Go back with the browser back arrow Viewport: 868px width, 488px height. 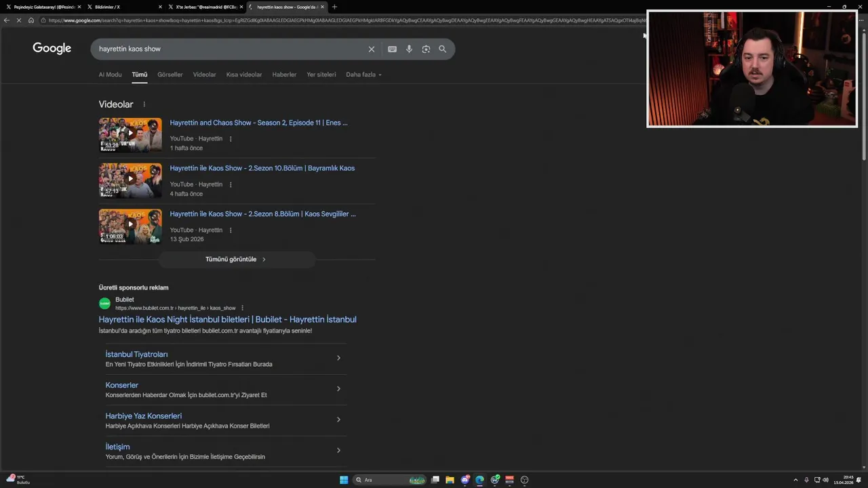coord(7,20)
